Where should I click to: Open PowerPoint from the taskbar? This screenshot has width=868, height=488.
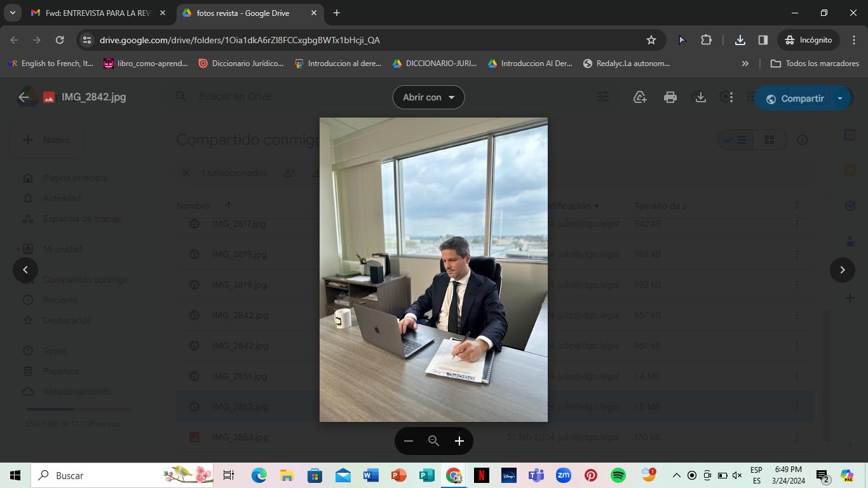coord(398,475)
